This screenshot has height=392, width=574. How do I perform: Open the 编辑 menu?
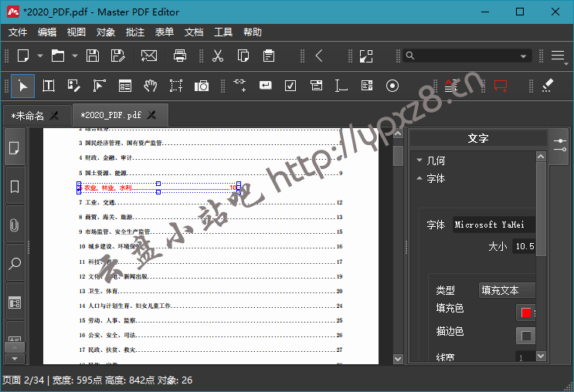pos(47,32)
